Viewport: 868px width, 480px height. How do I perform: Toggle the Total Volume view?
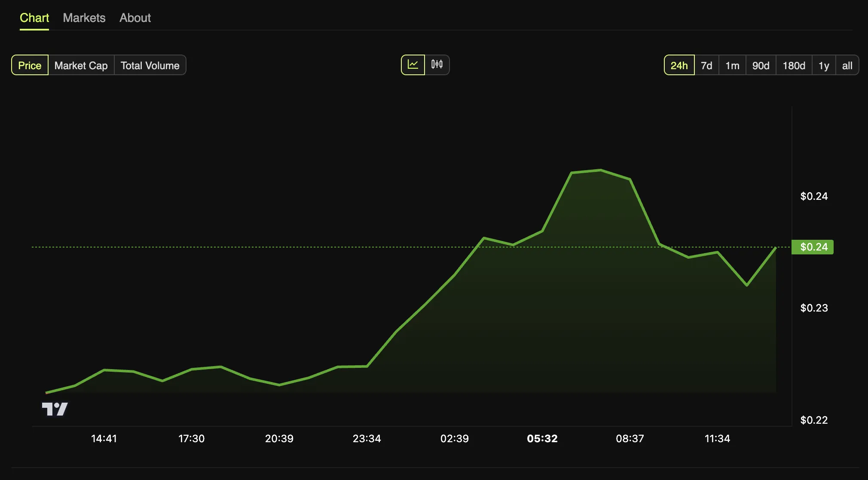click(x=150, y=64)
